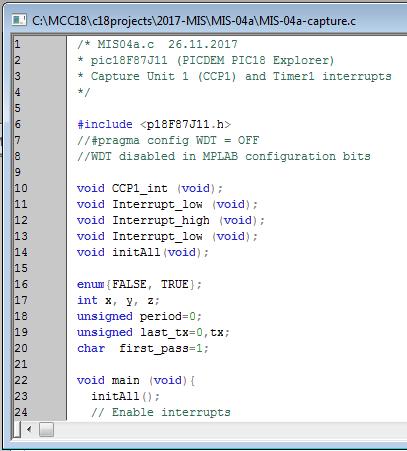Click the "void Interrupt_high (void);" declaration
Screen dimensions: 407x451
tap(171, 220)
